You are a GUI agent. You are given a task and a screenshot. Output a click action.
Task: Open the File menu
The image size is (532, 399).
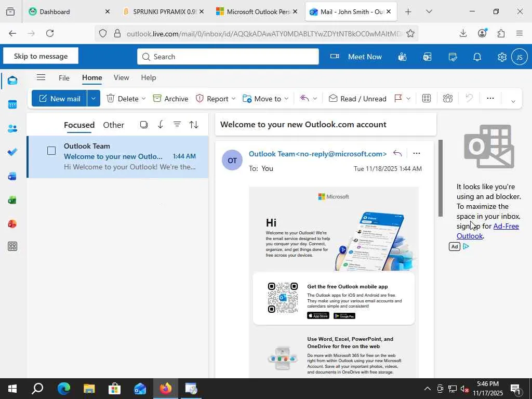coord(64,78)
